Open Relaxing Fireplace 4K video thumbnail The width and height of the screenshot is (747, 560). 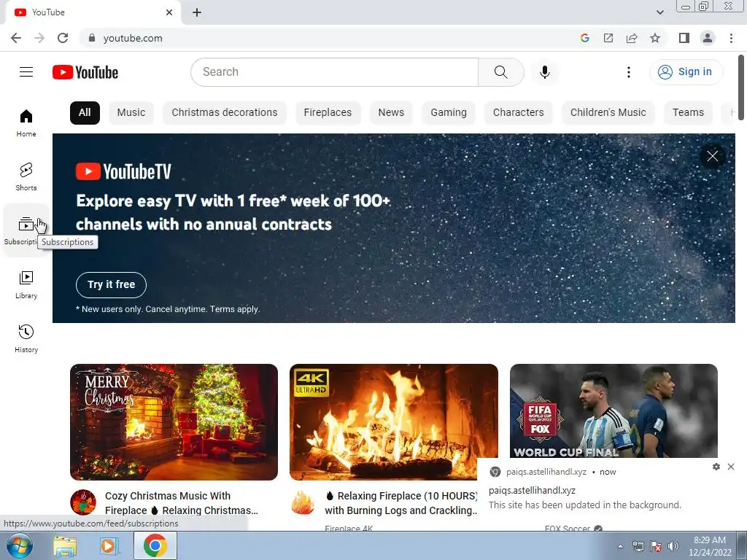393,422
